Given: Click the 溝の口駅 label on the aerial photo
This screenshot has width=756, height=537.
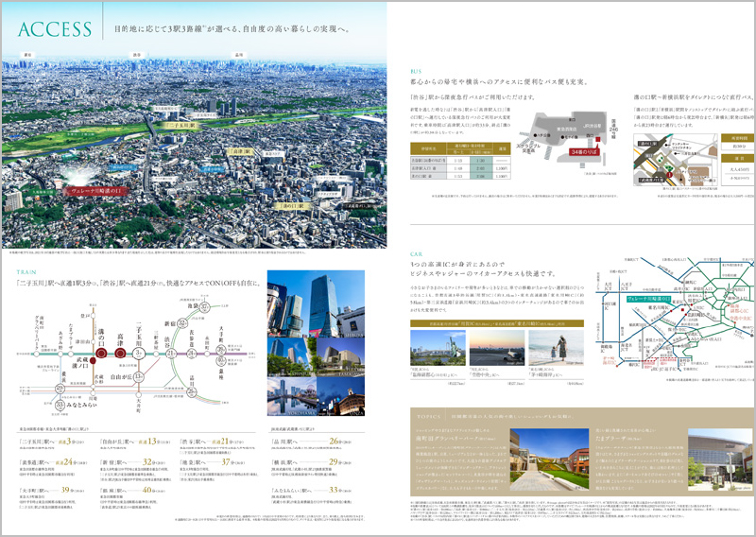Looking at the screenshot, I should [x=292, y=206].
